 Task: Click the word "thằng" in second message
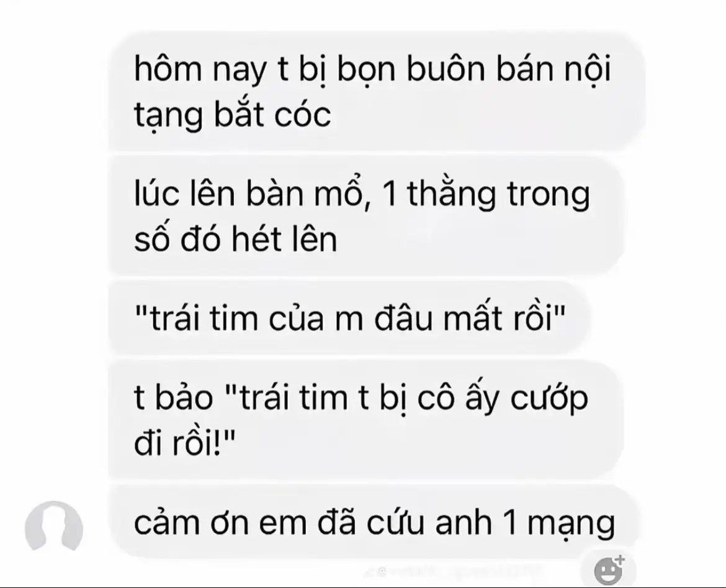[452, 195]
